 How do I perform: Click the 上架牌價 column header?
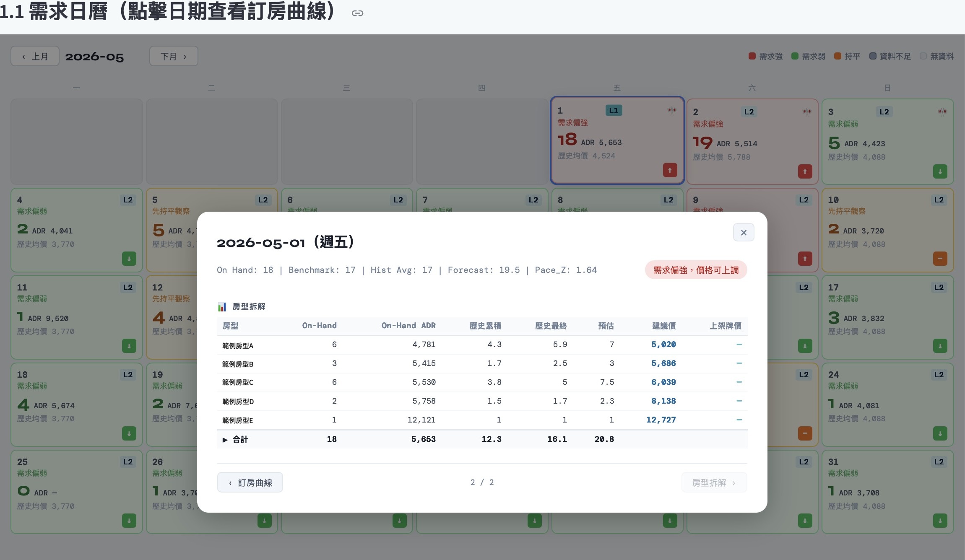tap(725, 326)
